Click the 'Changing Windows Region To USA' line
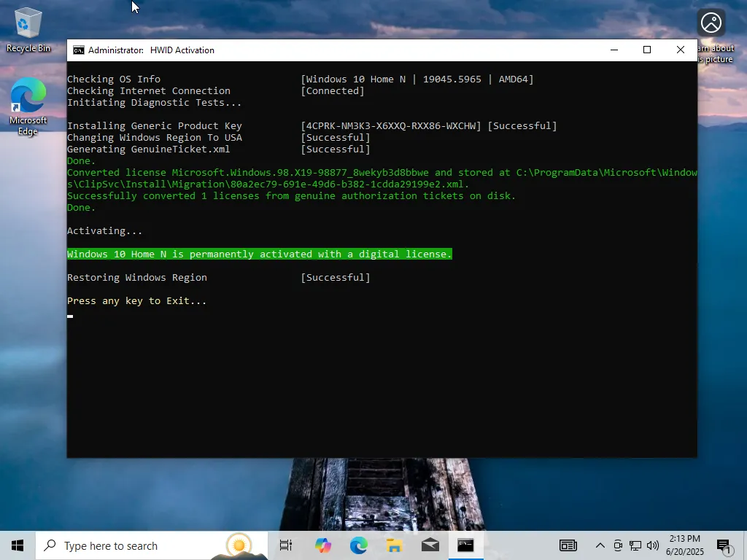This screenshot has height=560, width=747. pos(219,138)
